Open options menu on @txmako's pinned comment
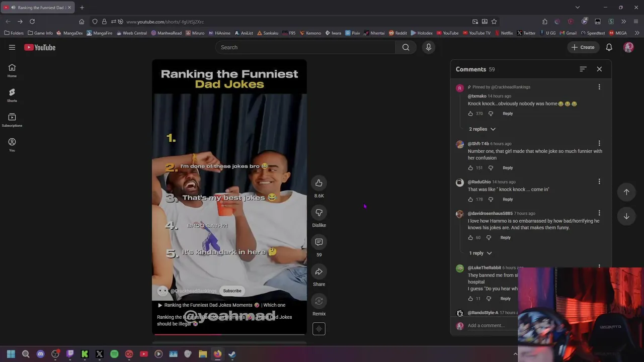This screenshot has height=362, width=644. (x=599, y=87)
